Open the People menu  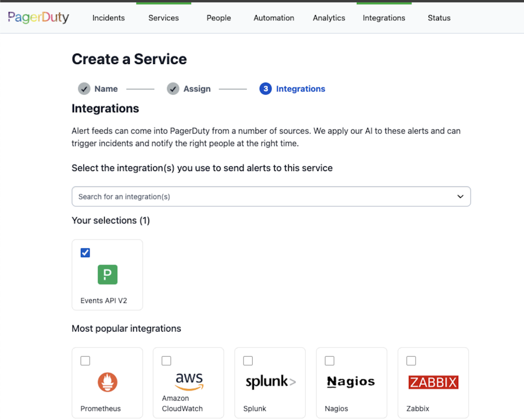[218, 18]
